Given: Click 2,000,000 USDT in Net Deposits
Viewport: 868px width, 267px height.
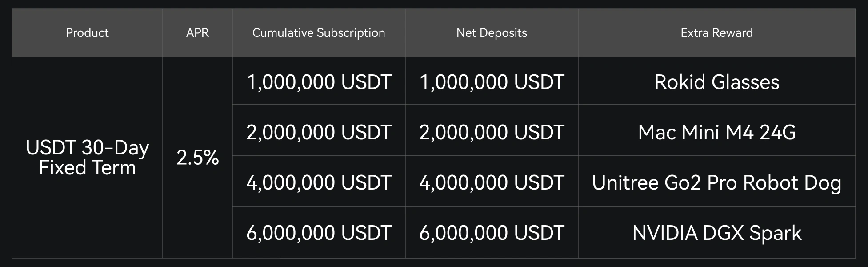Looking at the screenshot, I should click(x=492, y=132).
